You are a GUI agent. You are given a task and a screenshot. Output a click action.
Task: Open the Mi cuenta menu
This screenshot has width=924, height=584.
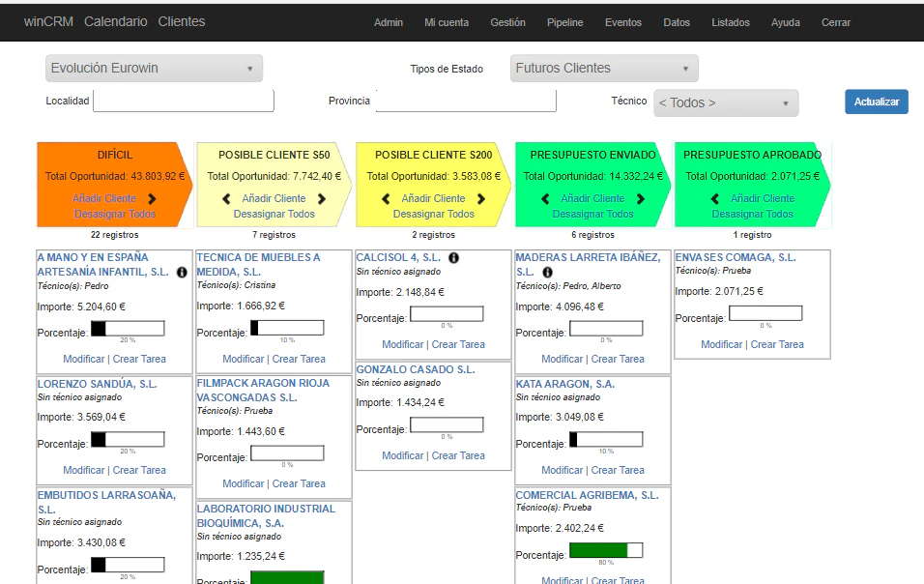click(x=447, y=22)
